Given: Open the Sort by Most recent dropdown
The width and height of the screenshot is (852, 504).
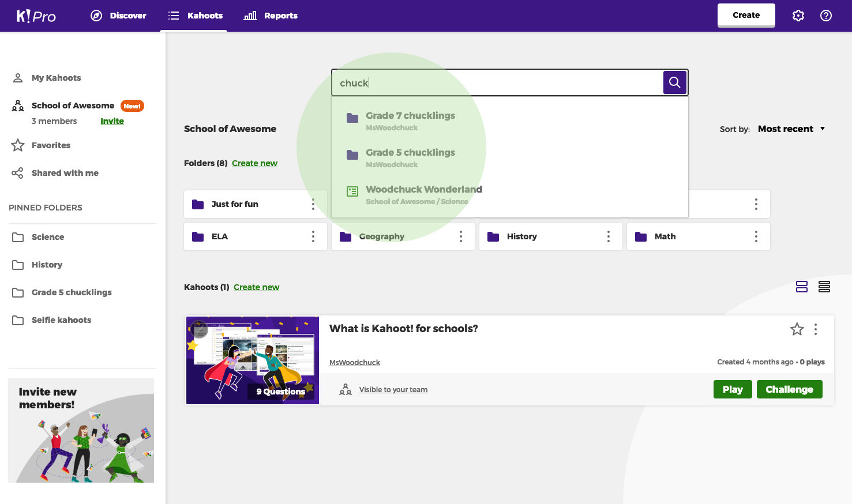Looking at the screenshot, I should (791, 129).
